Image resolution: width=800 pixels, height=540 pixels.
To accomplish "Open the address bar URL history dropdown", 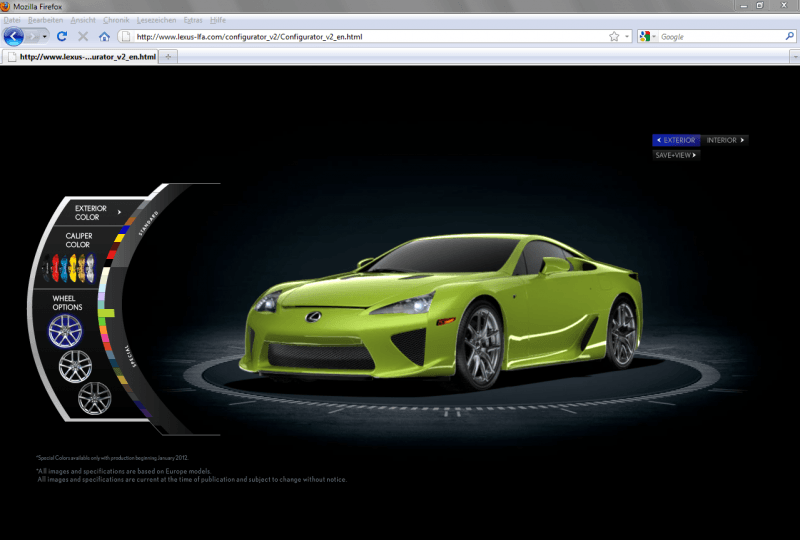I will tap(627, 37).
